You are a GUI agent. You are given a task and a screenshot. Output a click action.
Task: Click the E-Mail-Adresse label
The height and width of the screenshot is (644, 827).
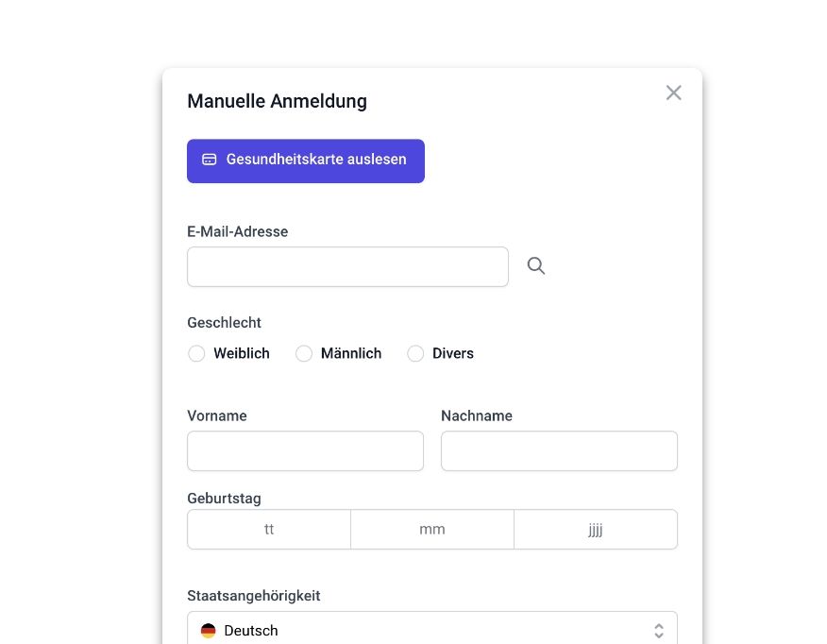pyautogui.click(x=238, y=231)
